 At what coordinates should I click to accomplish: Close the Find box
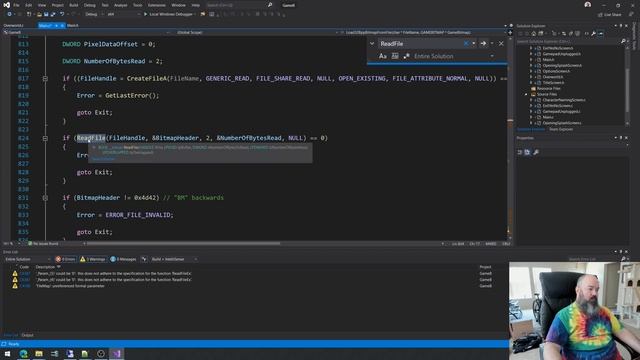[x=501, y=43]
